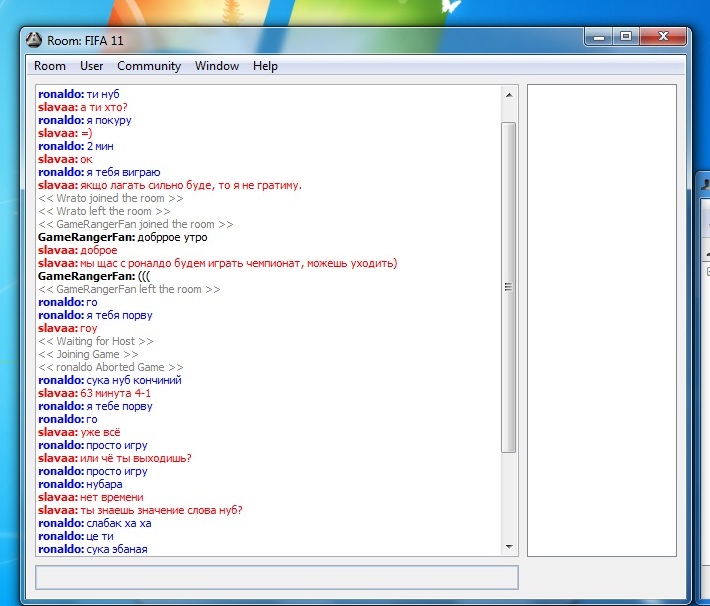Viewport: 710px width, 606px height.
Task: Click the chat scrollbar thumb
Action: [509, 287]
